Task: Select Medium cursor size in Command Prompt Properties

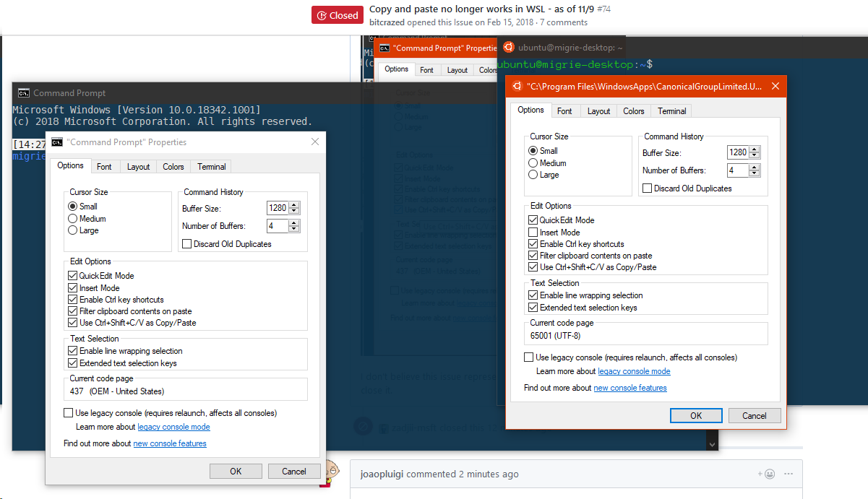Action: tap(73, 219)
